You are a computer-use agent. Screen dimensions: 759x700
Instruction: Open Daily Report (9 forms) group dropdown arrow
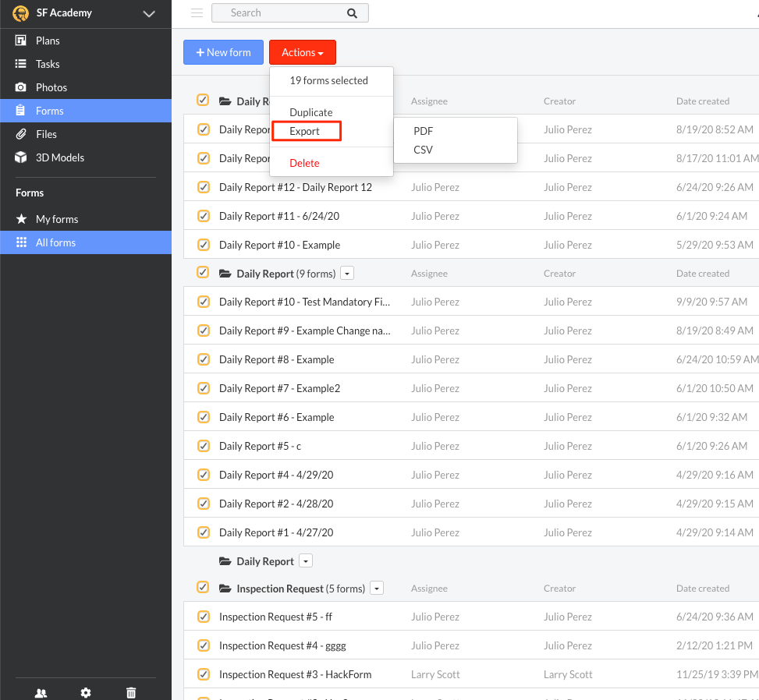[x=347, y=274]
